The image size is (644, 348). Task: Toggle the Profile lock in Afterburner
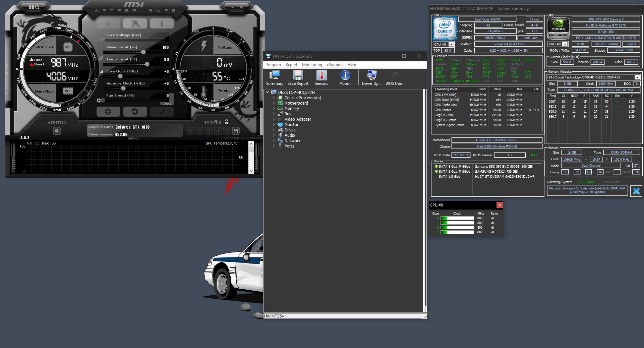(x=227, y=122)
